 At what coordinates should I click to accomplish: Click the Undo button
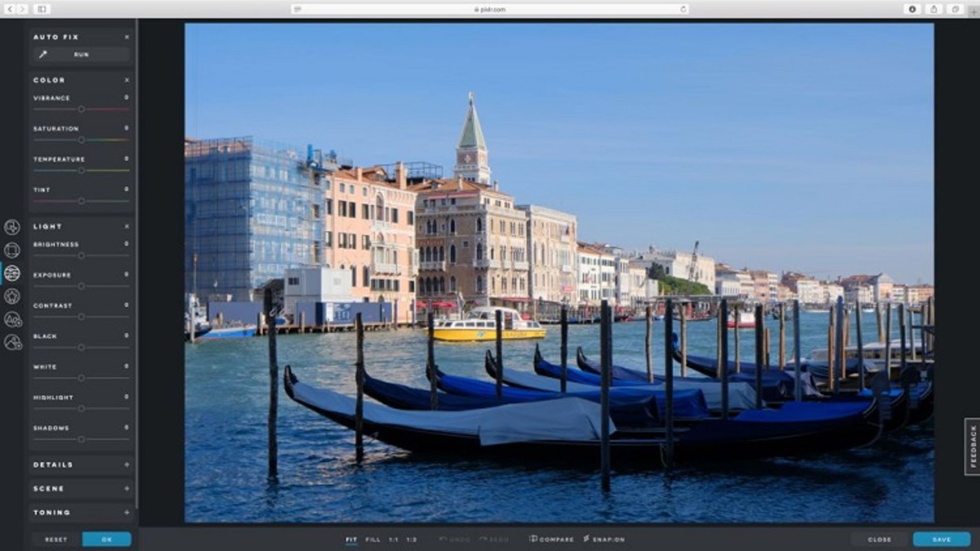pyautogui.click(x=454, y=539)
